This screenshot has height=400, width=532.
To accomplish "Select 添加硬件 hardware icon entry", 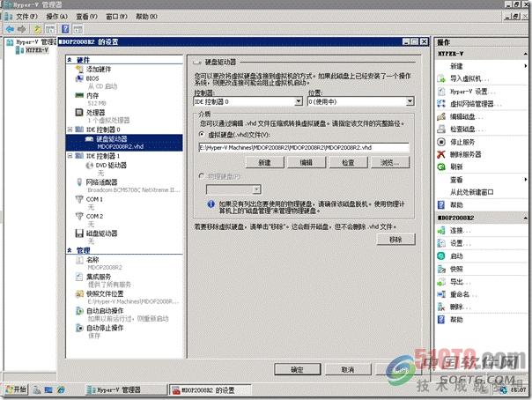I will point(79,70).
